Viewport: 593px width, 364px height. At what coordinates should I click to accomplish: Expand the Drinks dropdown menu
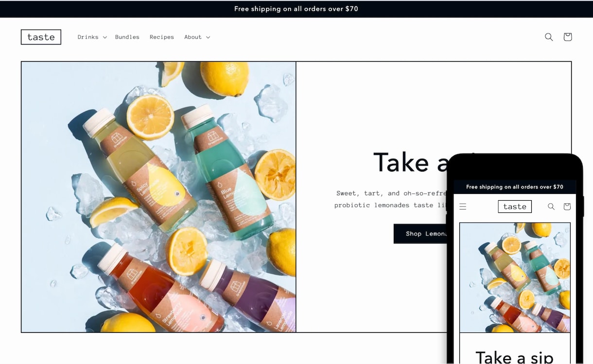point(92,37)
